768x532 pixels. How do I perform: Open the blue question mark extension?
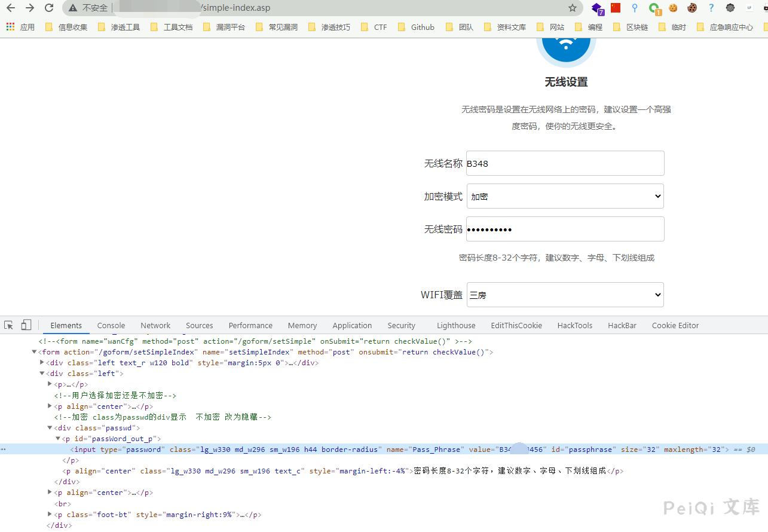click(x=711, y=8)
